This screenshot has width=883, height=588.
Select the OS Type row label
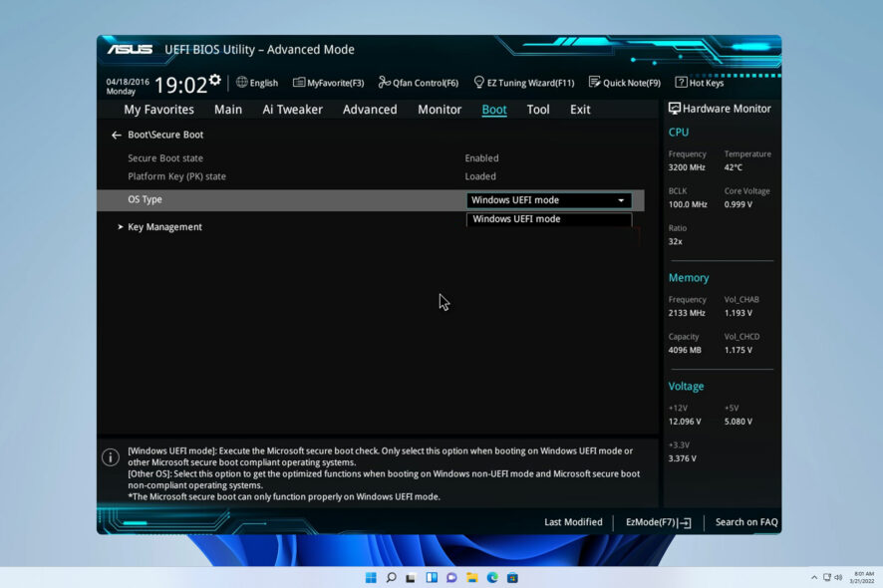click(145, 199)
